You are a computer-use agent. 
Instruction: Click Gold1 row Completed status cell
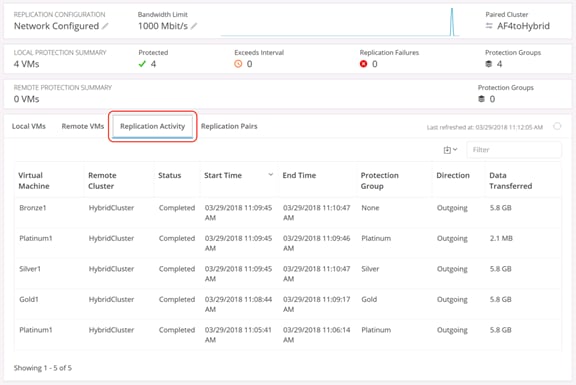point(177,299)
